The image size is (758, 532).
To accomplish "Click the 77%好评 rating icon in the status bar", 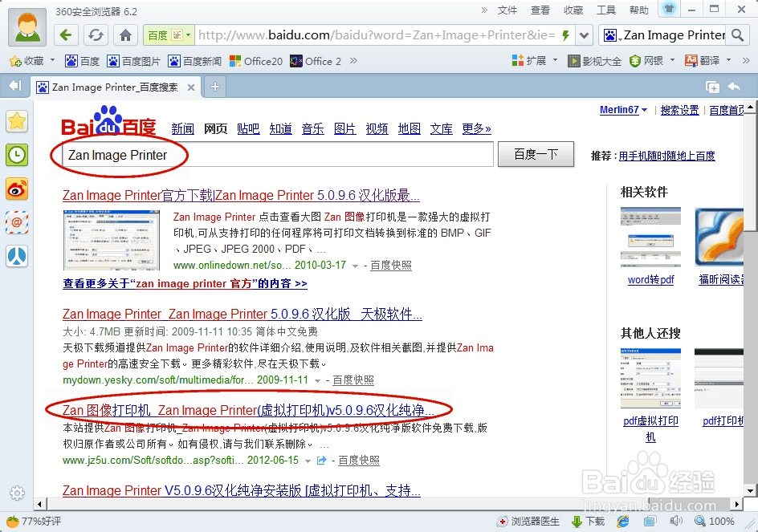I will point(13,522).
